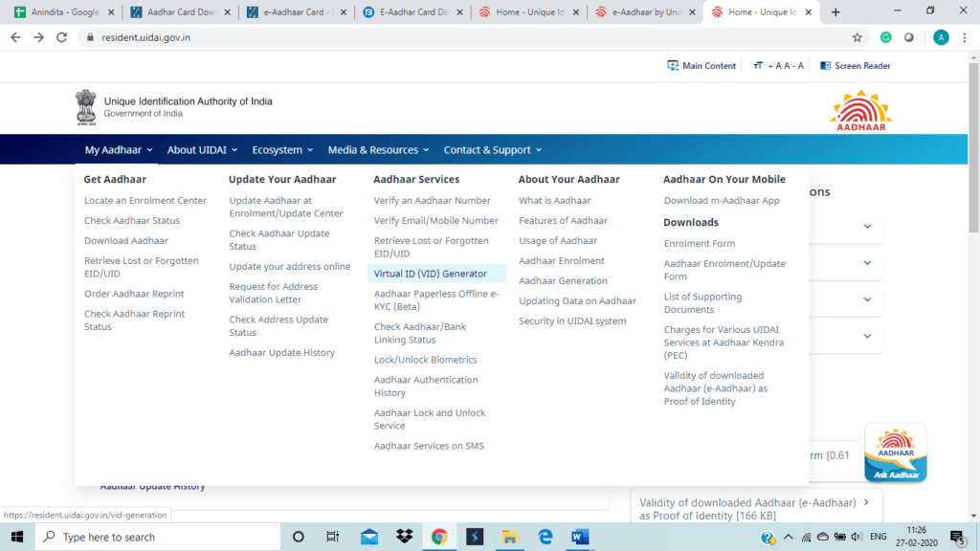The width and height of the screenshot is (980, 551).
Task: Open the Media & Resources dropdown
Action: (x=378, y=150)
